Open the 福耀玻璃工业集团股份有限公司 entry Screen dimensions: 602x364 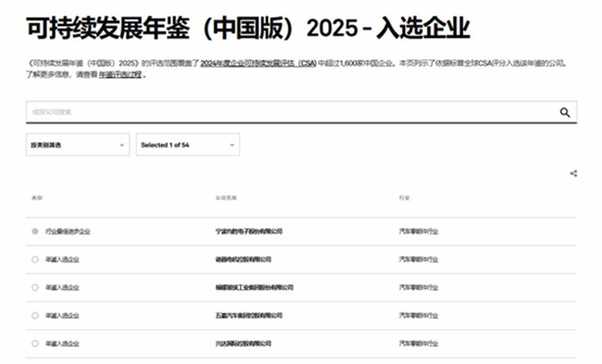(254, 287)
